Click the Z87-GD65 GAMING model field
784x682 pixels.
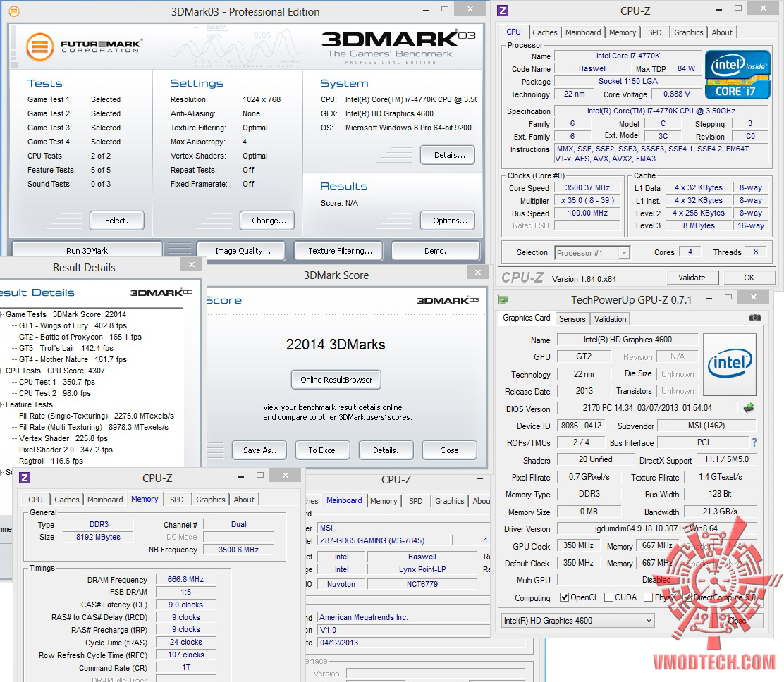click(x=384, y=540)
